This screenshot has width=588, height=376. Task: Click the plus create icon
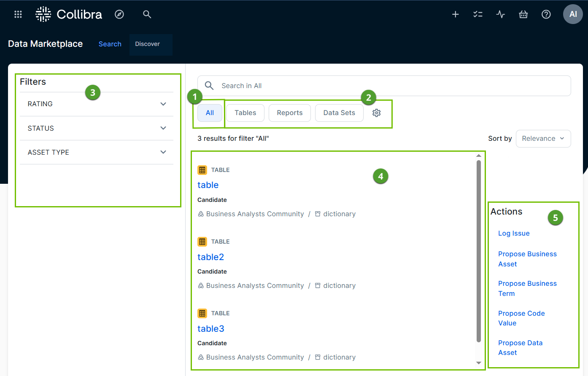(456, 14)
